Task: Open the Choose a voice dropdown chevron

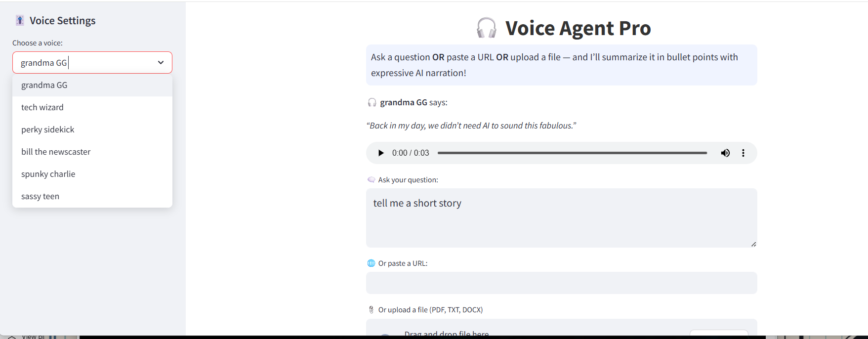Action: [160, 63]
